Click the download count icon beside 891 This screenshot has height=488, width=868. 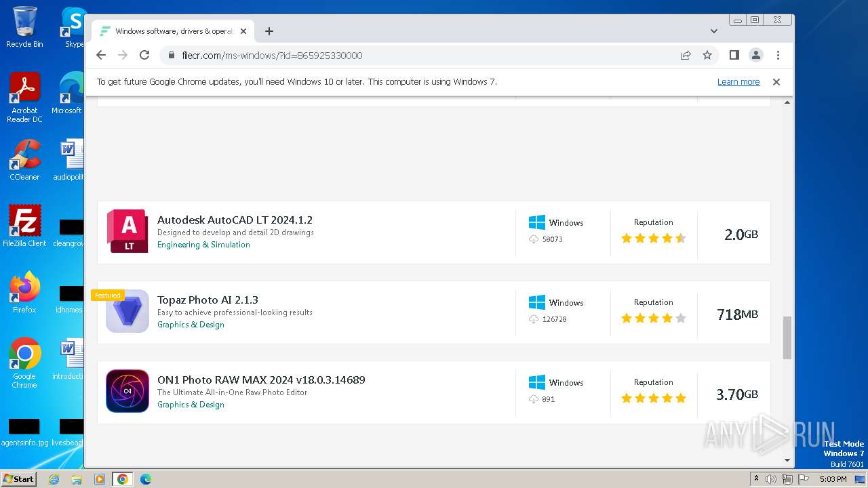pos(534,399)
